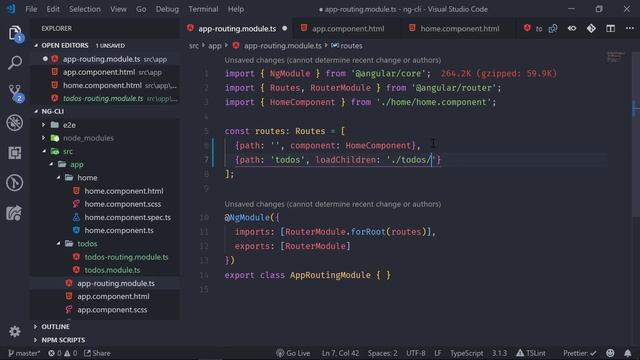Open Source Control view with badge 2
This screenshot has width=640, height=360.
tap(15, 93)
